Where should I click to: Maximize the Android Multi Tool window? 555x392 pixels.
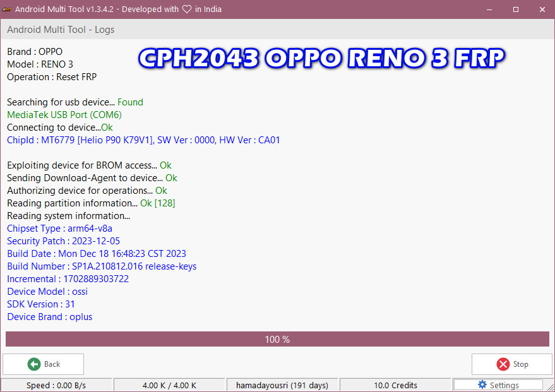(516, 9)
